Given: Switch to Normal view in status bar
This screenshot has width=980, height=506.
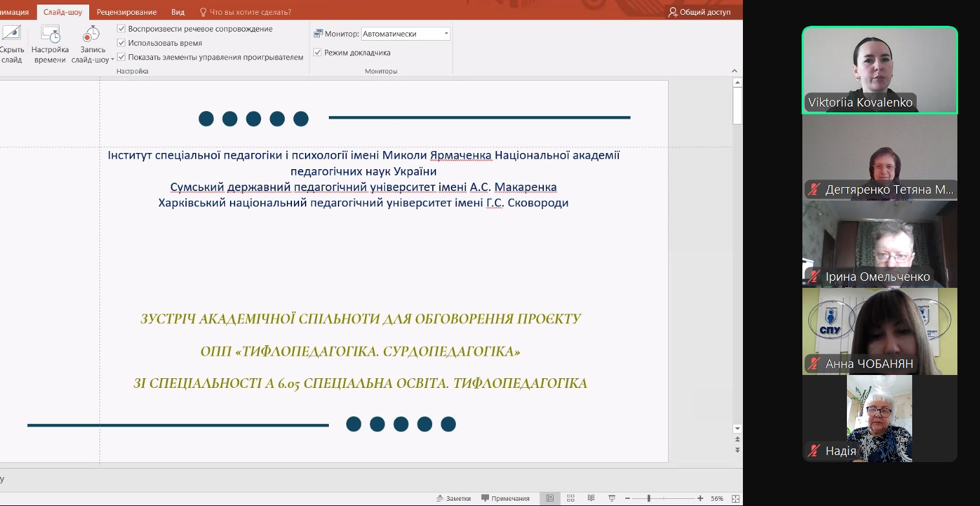Looking at the screenshot, I should click(550, 498).
